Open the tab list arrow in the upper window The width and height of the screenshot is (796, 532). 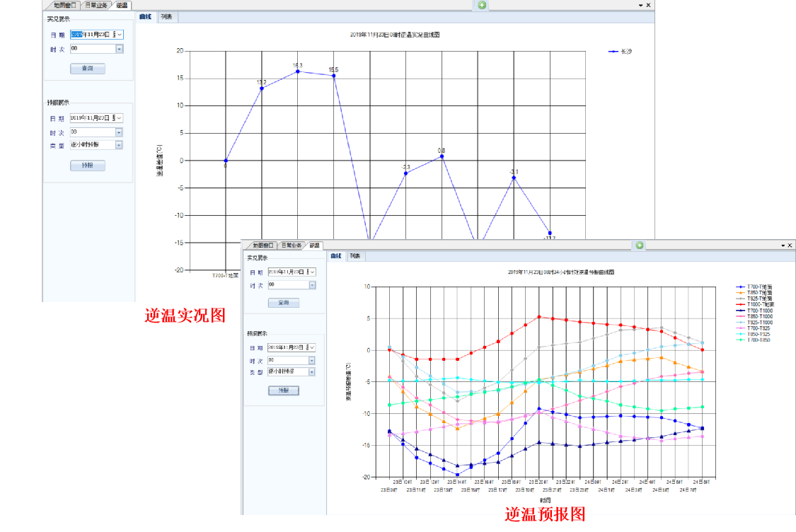(x=640, y=5)
